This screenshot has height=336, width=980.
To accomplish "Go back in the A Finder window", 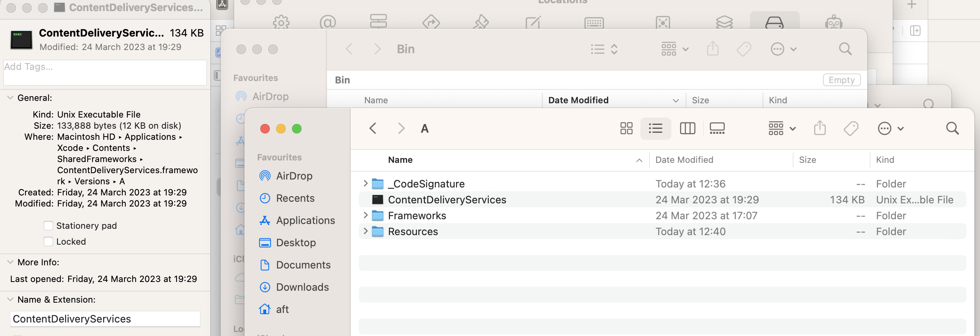I will tap(373, 128).
